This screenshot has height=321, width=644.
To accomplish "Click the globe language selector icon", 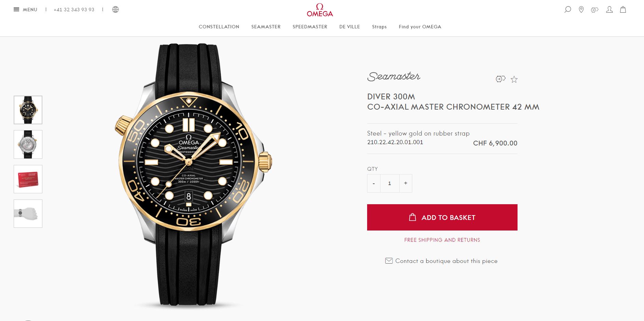I will tap(116, 10).
